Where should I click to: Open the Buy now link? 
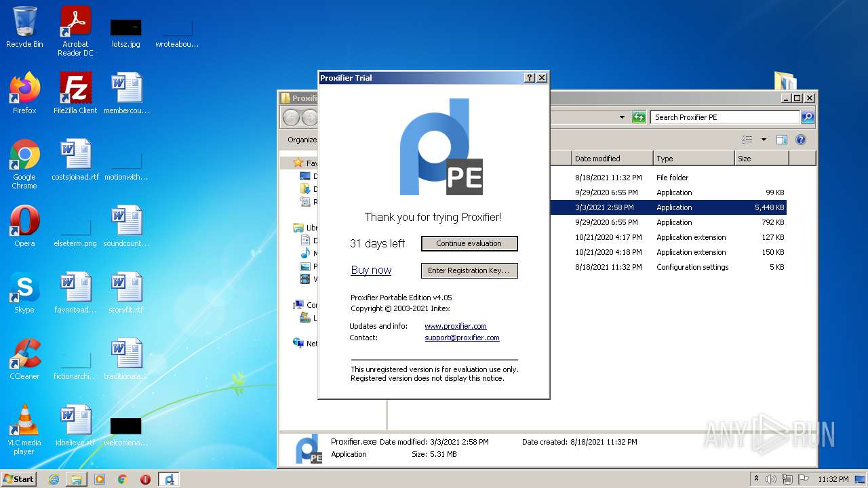click(x=371, y=270)
